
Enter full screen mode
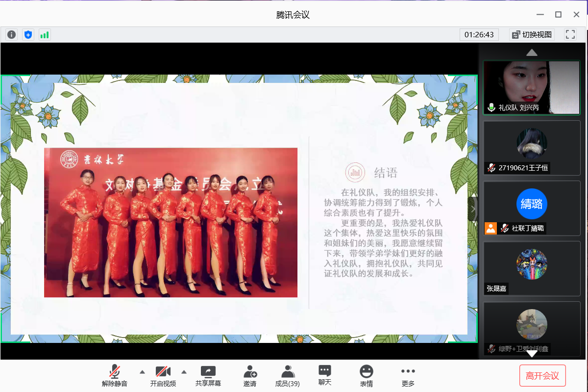point(570,34)
